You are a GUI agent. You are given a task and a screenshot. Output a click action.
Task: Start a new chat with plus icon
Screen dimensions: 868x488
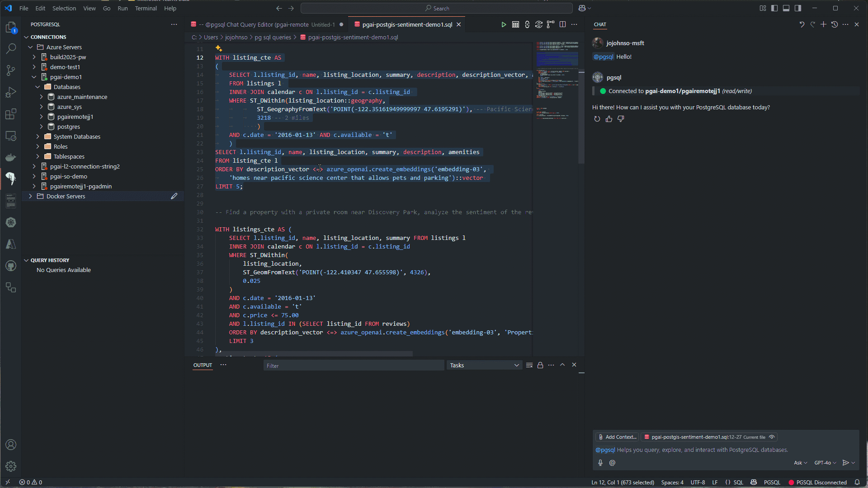coord(823,24)
